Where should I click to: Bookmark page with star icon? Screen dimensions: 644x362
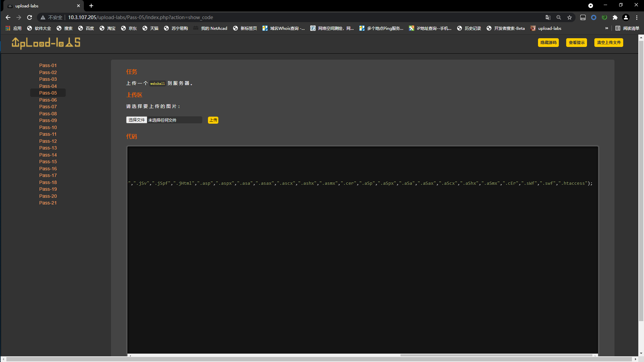point(570,17)
